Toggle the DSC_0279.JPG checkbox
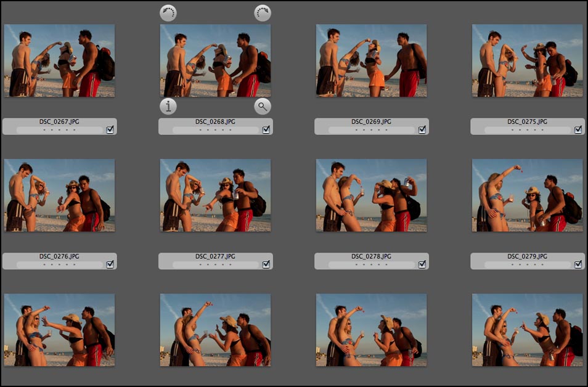The image size is (588, 387). pos(578,264)
